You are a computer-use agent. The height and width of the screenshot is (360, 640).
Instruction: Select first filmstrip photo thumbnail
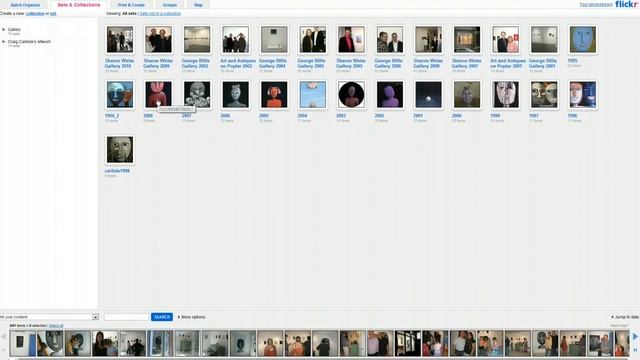click(x=22, y=343)
